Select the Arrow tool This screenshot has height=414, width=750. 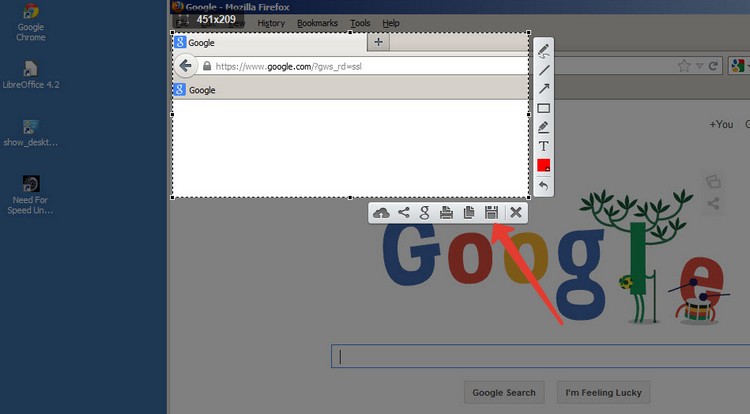coord(543,89)
